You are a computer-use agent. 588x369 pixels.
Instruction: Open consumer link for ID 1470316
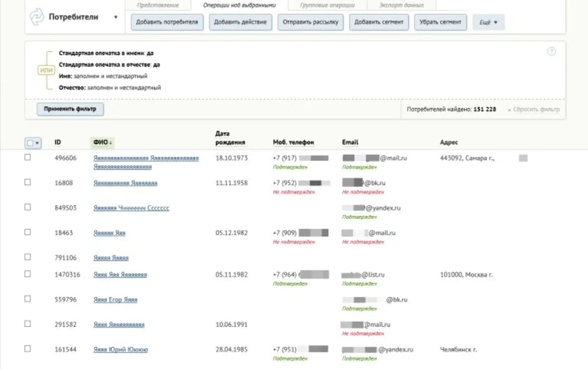(120, 275)
